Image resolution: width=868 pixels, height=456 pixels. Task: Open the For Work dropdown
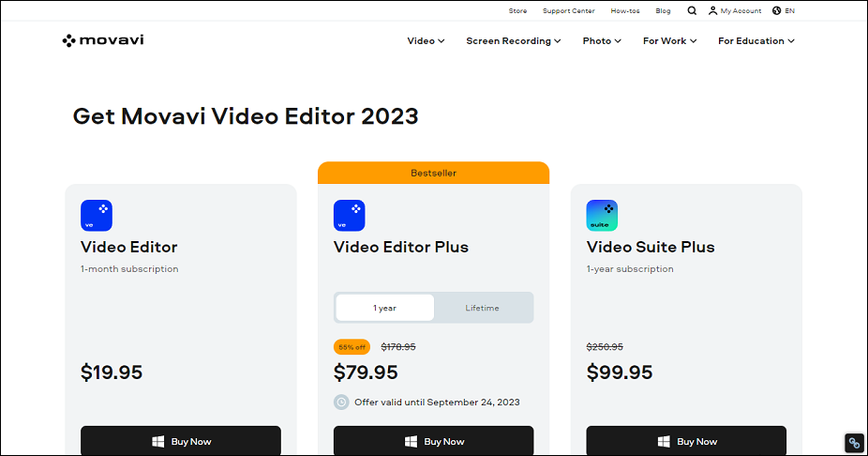(669, 41)
